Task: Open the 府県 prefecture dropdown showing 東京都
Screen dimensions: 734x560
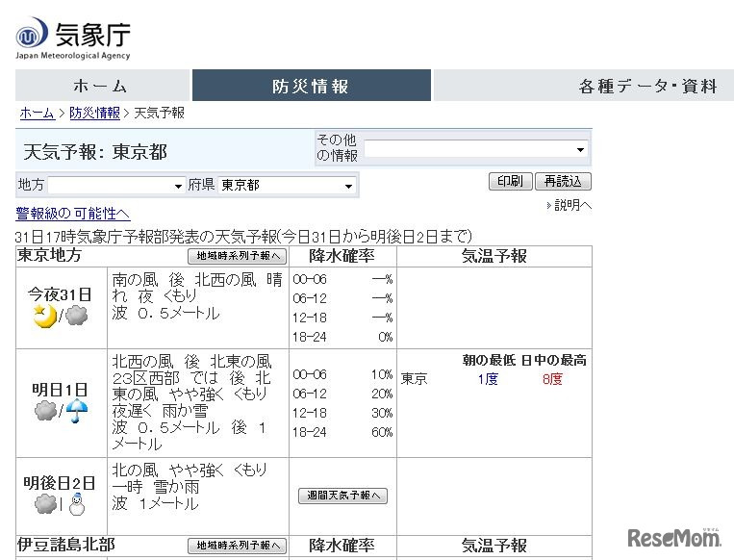Action: (x=287, y=185)
